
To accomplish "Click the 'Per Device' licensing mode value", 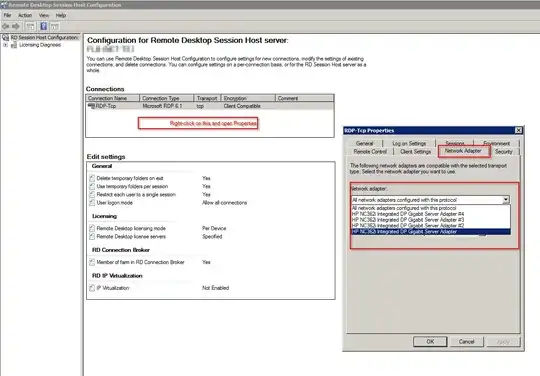I will pyautogui.click(x=214, y=228).
